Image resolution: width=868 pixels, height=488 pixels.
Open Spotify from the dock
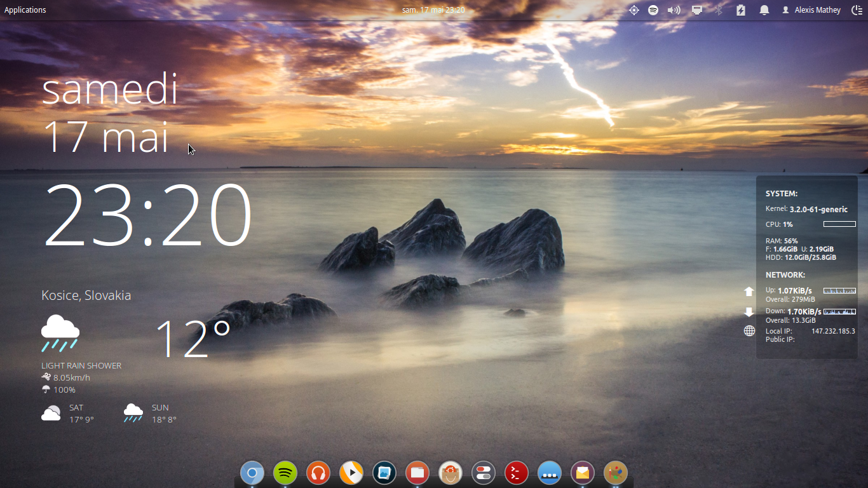(x=285, y=473)
